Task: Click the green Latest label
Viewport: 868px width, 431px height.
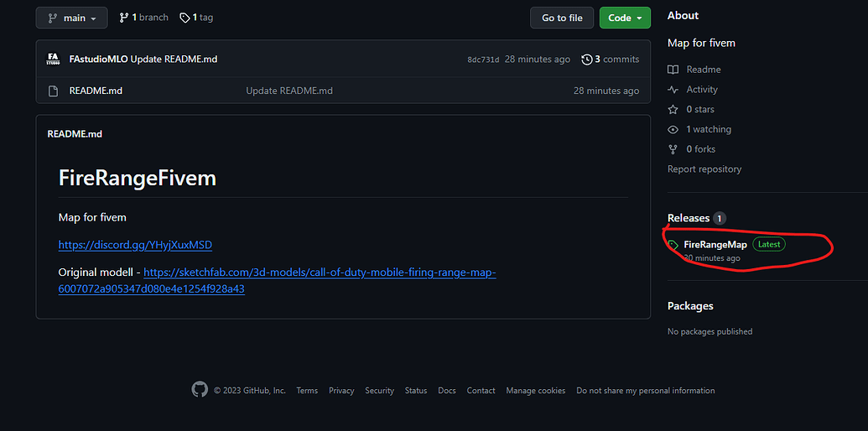Action: (769, 245)
